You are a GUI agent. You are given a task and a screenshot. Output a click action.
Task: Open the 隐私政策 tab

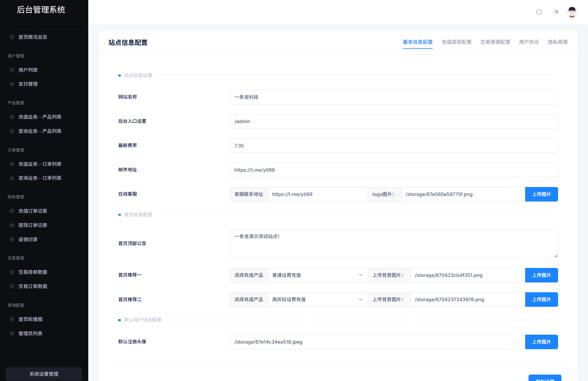coord(558,42)
